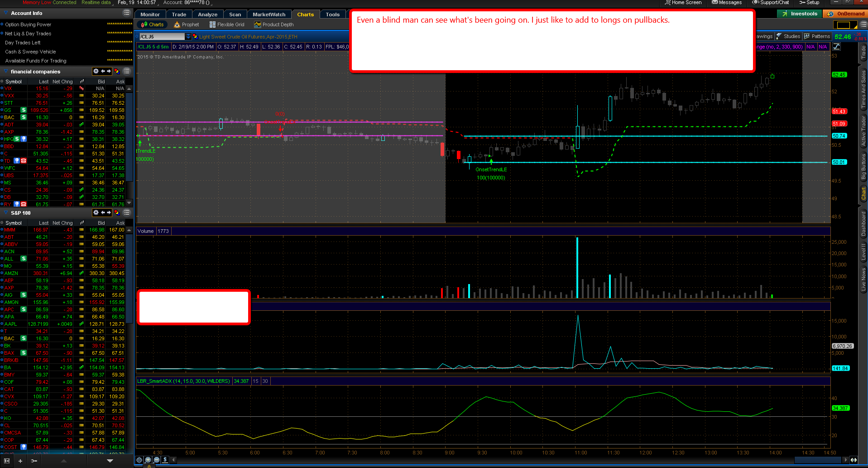Click the OnDemand button

[x=846, y=14]
